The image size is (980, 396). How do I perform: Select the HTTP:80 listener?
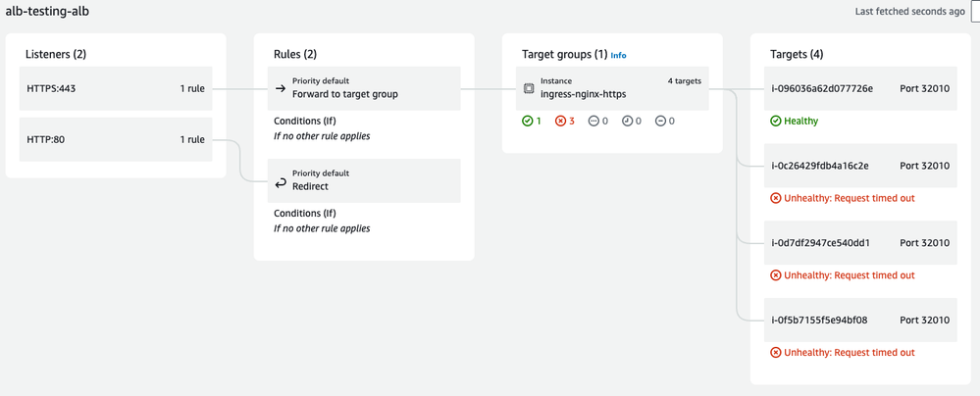[116, 139]
